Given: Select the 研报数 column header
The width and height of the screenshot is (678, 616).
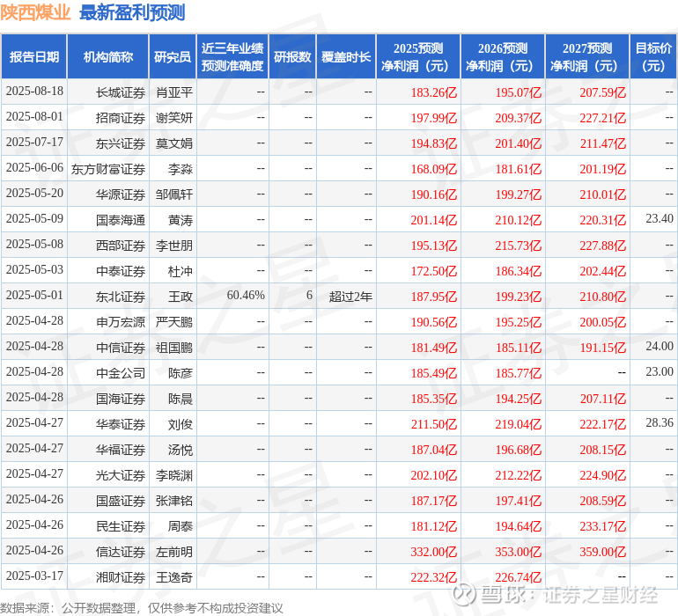Looking at the screenshot, I should 292,56.
